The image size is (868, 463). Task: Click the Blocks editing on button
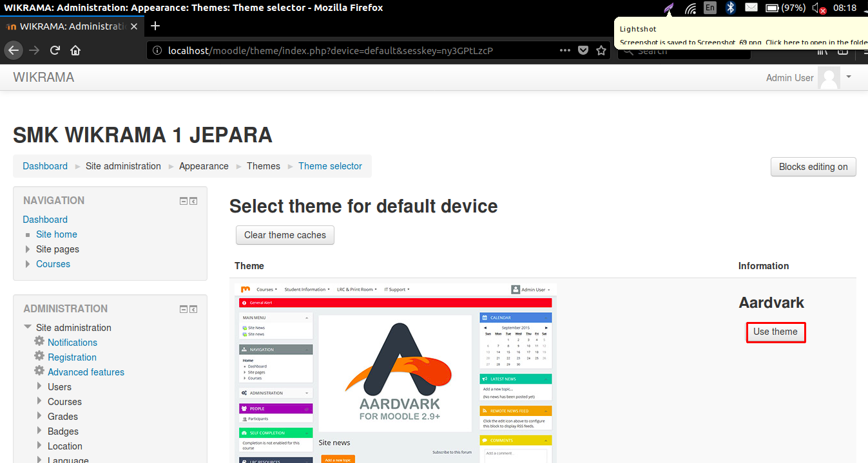[813, 167]
